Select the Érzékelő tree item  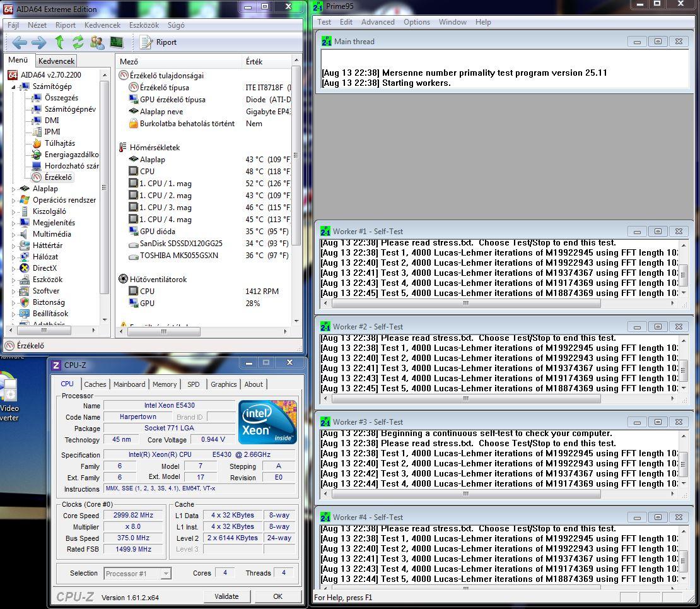(x=58, y=177)
